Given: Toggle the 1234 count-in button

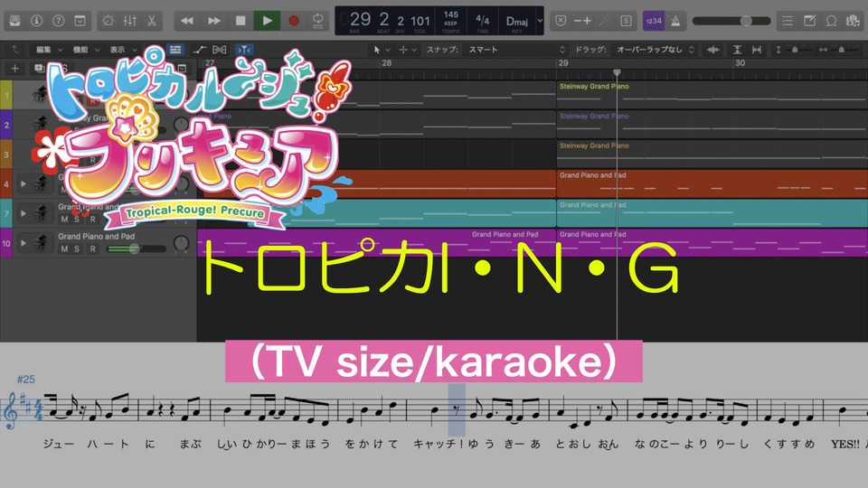Looking at the screenshot, I should (x=654, y=21).
